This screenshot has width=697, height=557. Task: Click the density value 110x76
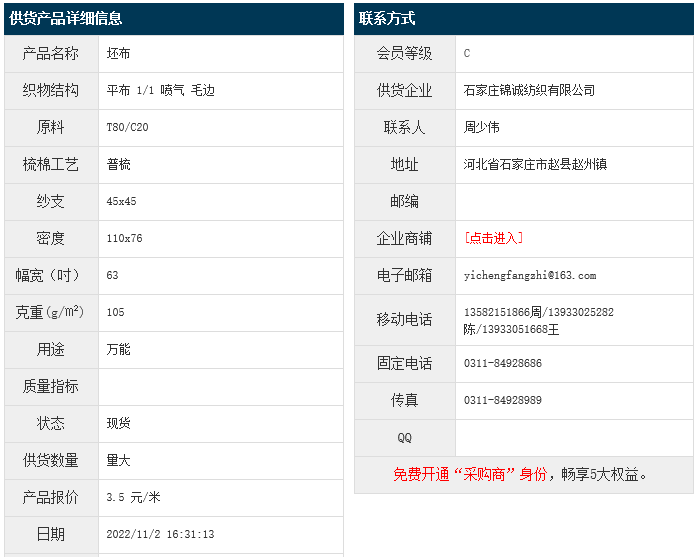click(124, 238)
